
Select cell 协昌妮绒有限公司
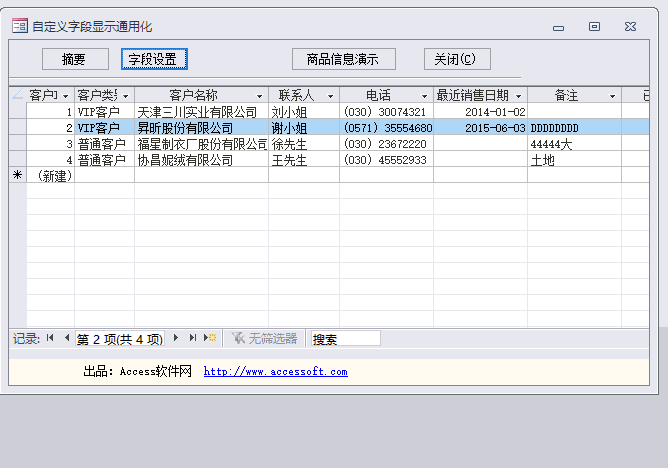202,159
